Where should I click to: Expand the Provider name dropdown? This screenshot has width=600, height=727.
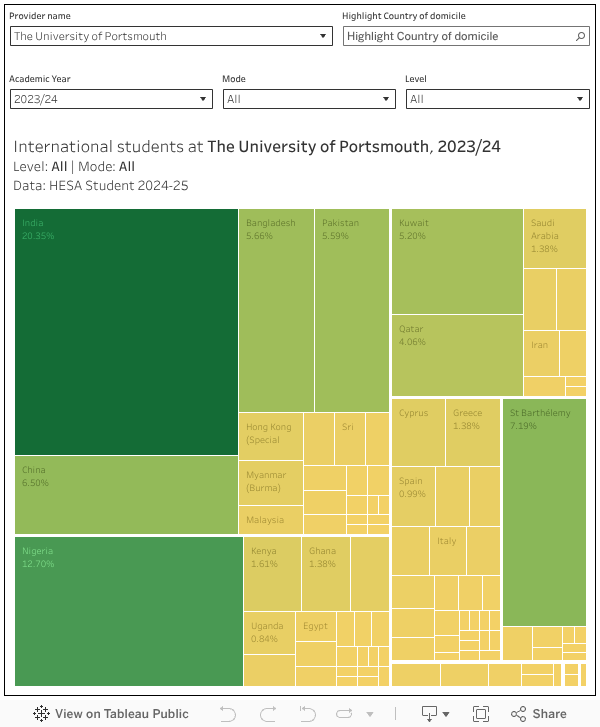323,36
